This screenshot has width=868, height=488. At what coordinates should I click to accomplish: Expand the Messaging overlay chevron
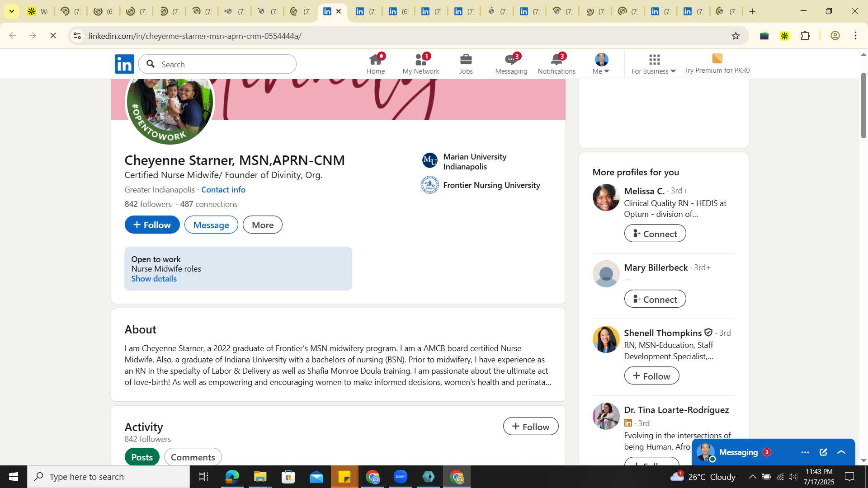point(841,452)
